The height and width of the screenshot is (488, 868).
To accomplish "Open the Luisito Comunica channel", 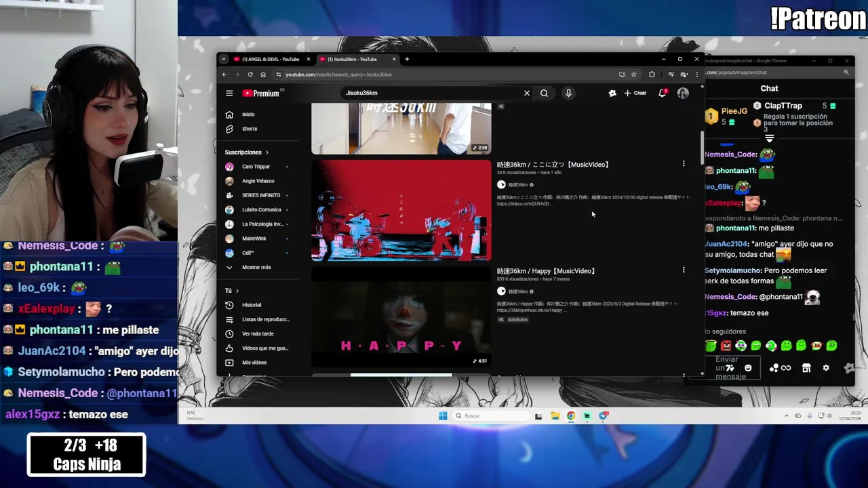I will (261, 209).
